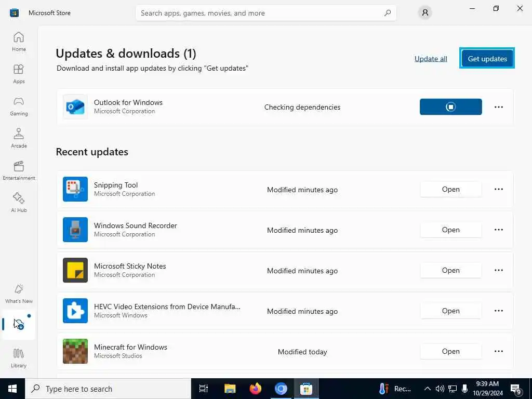532x399 pixels.
Task: Click the Outlook for Windows title
Action: tap(128, 102)
